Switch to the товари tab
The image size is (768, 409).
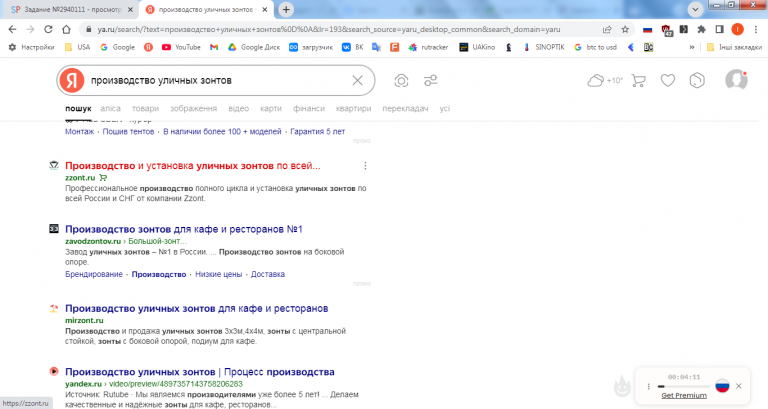click(145, 108)
